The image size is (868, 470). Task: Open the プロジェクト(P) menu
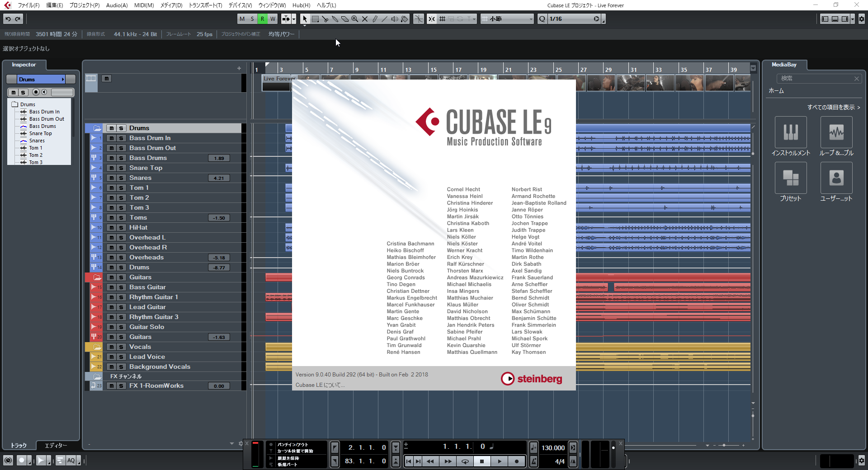85,5
